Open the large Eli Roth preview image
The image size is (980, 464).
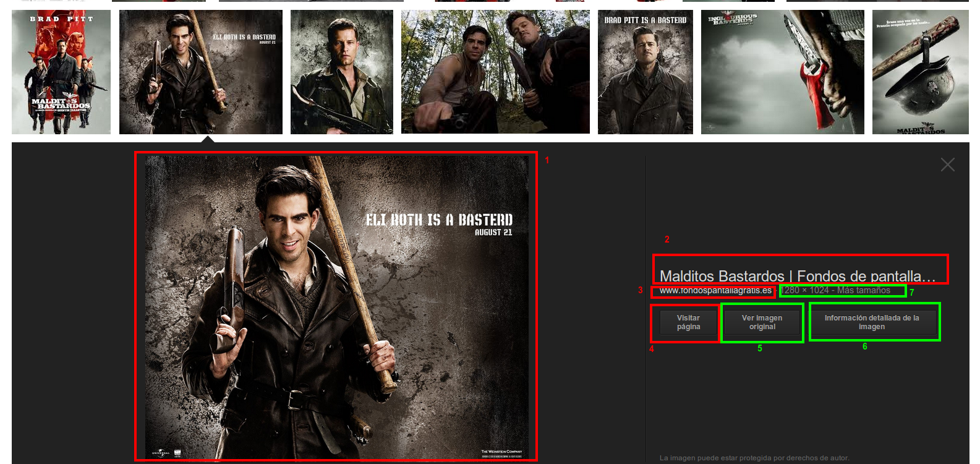pos(336,307)
